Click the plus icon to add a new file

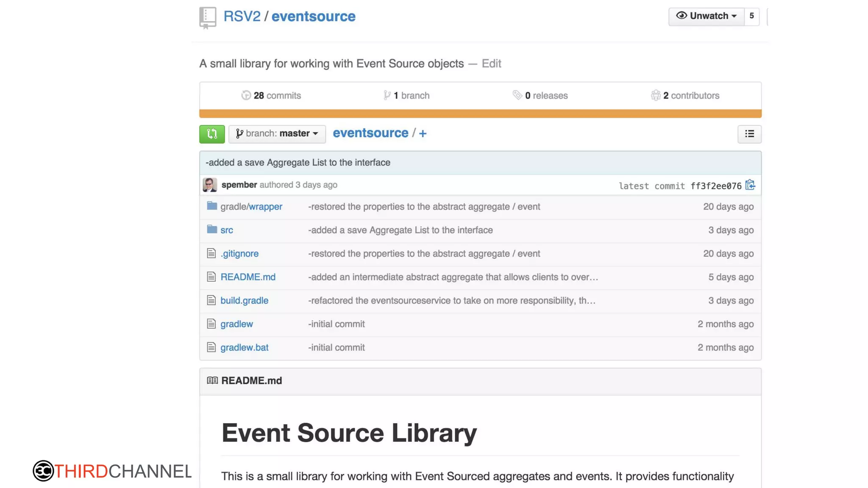coord(423,133)
